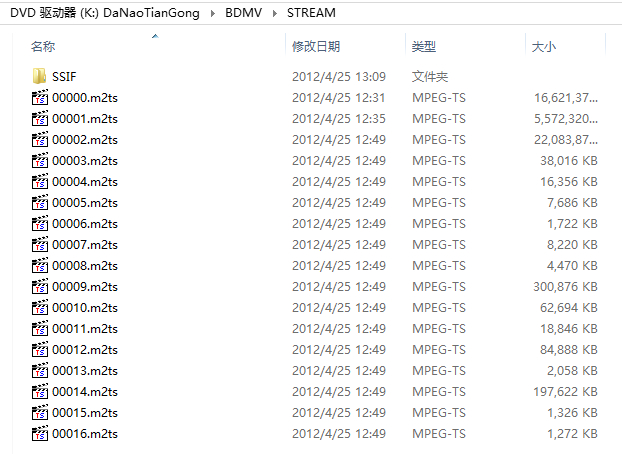Sort files by 大小 column header
622x454 pixels.
543,47
